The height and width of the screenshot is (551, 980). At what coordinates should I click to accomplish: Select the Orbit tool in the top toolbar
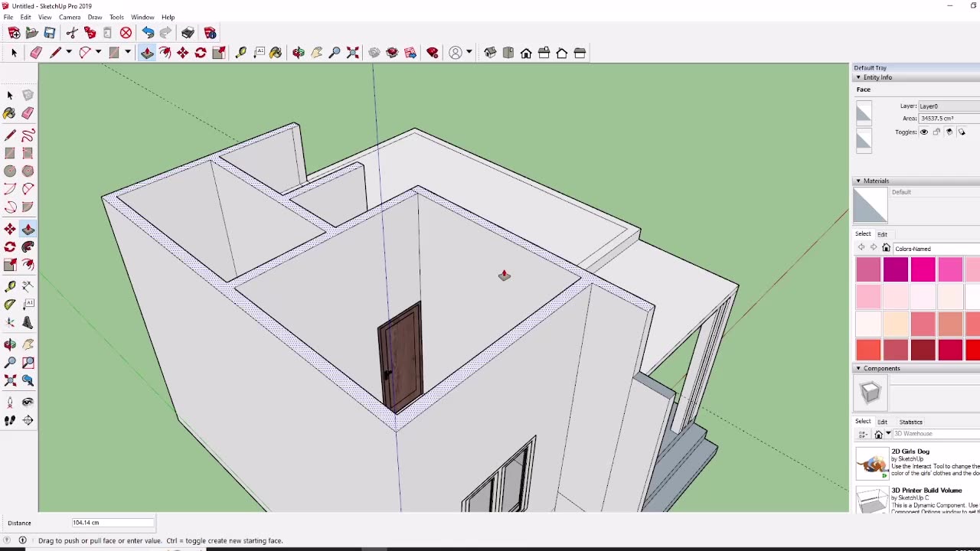(299, 53)
